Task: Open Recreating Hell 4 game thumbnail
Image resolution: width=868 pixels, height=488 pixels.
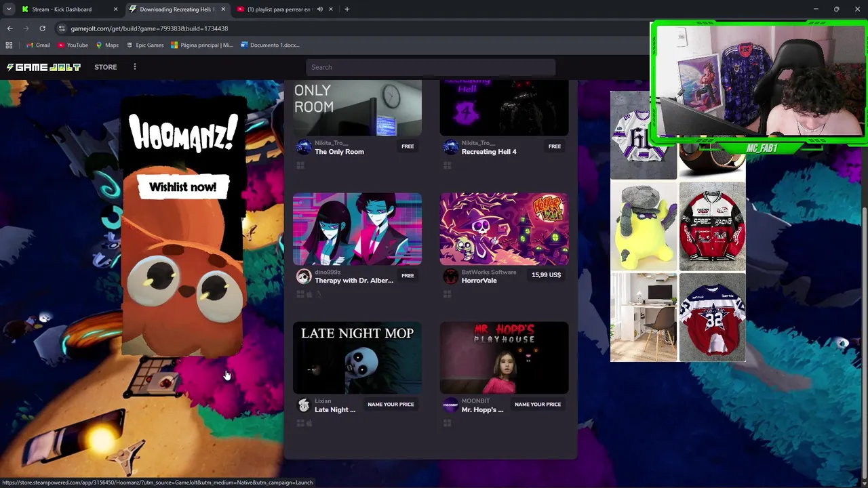Action: (x=504, y=108)
